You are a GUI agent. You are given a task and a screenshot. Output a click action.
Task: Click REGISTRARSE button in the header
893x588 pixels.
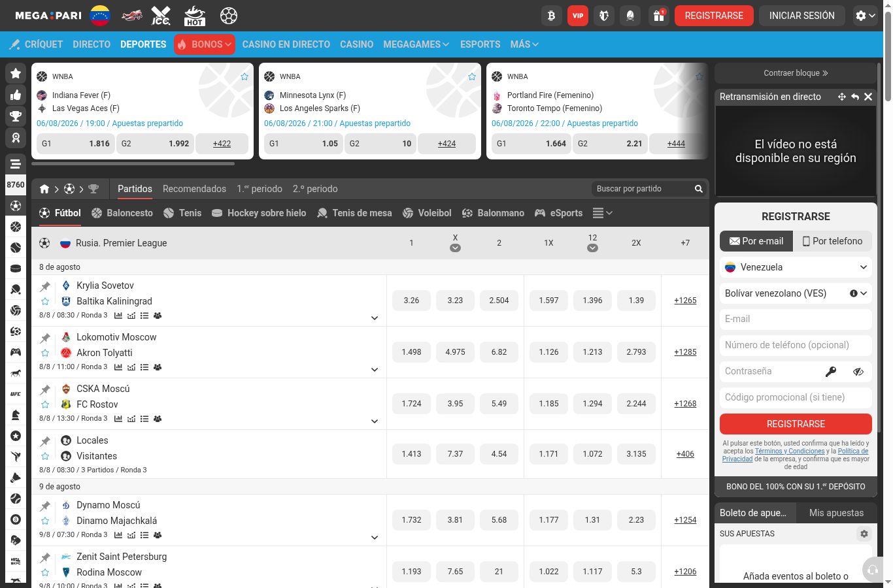pyautogui.click(x=714, y=16)
